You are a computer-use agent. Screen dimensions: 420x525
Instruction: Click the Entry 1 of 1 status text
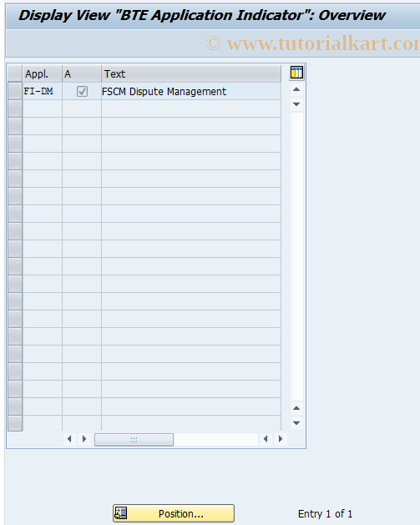pos(325,513)
